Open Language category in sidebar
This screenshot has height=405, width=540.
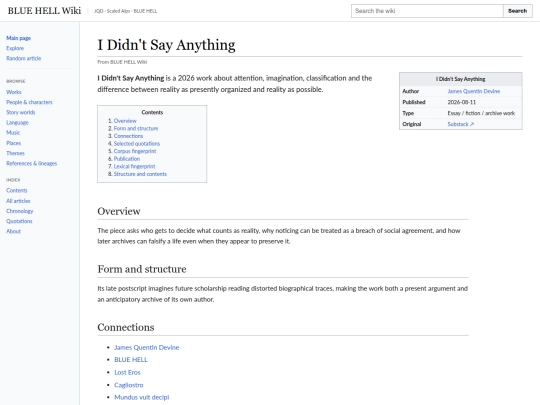tap(17, 123)
